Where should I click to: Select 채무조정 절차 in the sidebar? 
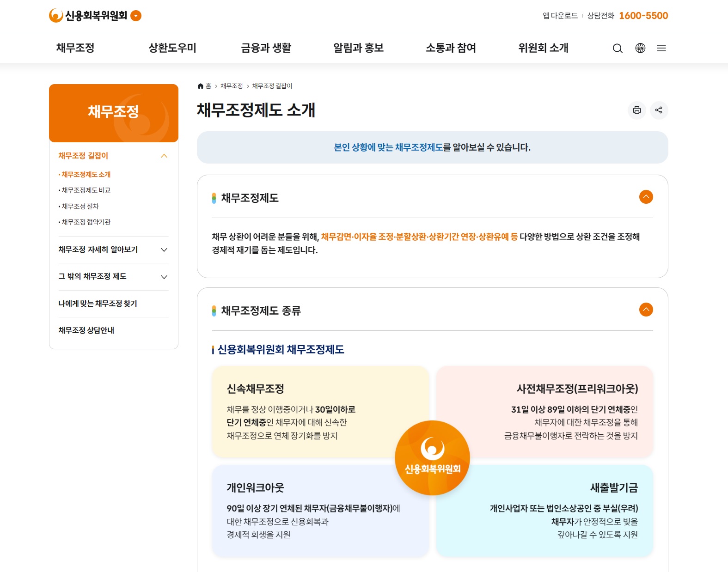tap(79, 206)
